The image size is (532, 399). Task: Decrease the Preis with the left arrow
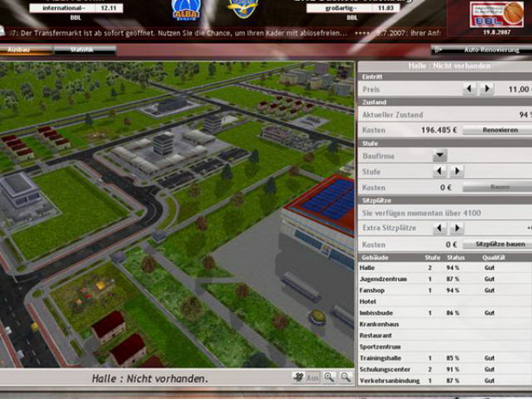470,89
